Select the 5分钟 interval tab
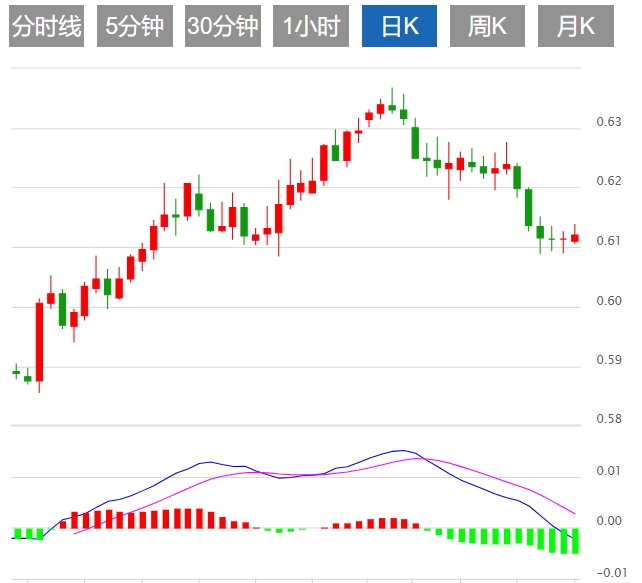The image size is (642, 583). (135, 26)
